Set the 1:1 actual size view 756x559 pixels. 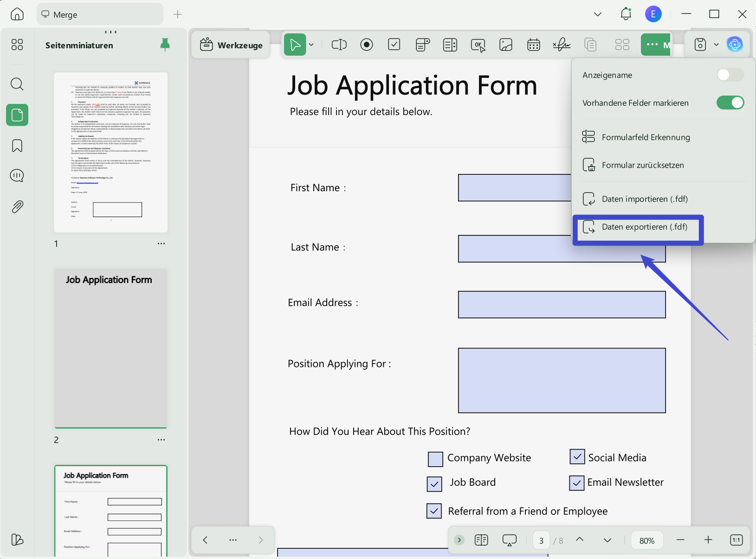click(x=736, y=540)
